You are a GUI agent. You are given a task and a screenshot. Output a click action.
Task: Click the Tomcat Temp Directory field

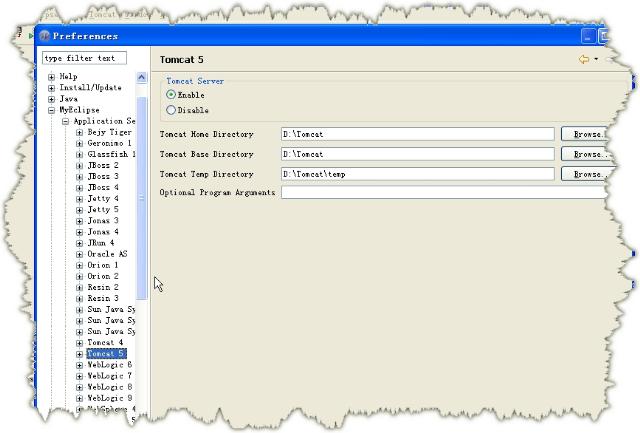pyautogui.click(x=418, y=174)
